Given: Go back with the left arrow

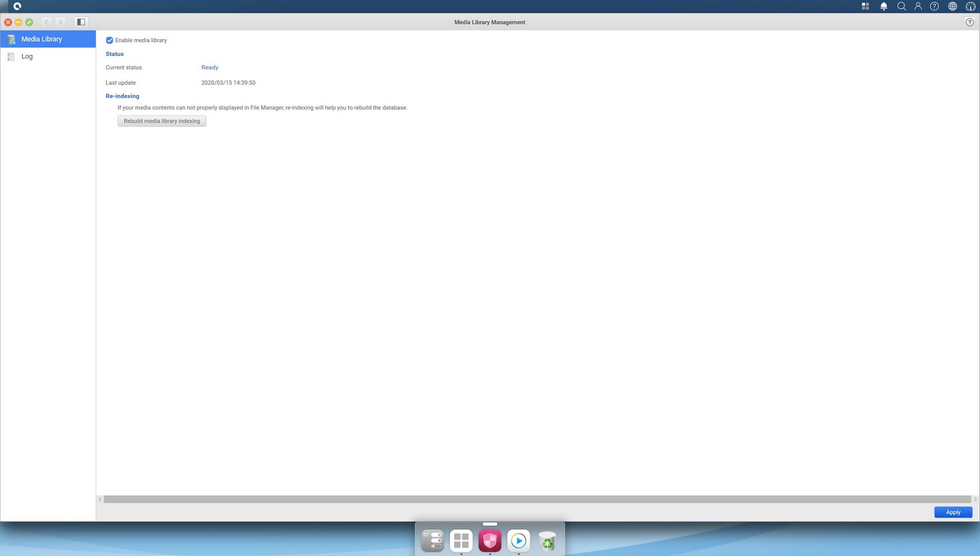Looking at the screenshot, I should click(x=47, y=22).
